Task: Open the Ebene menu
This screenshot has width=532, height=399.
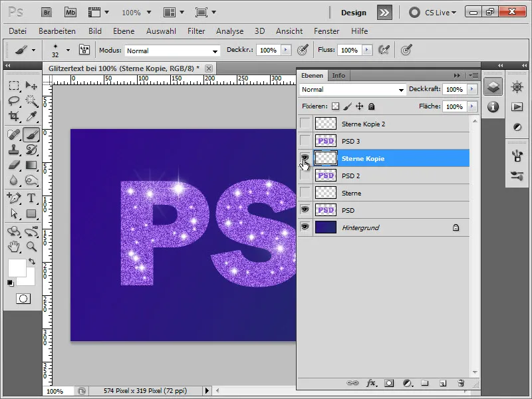Action: tap(124, 31)
